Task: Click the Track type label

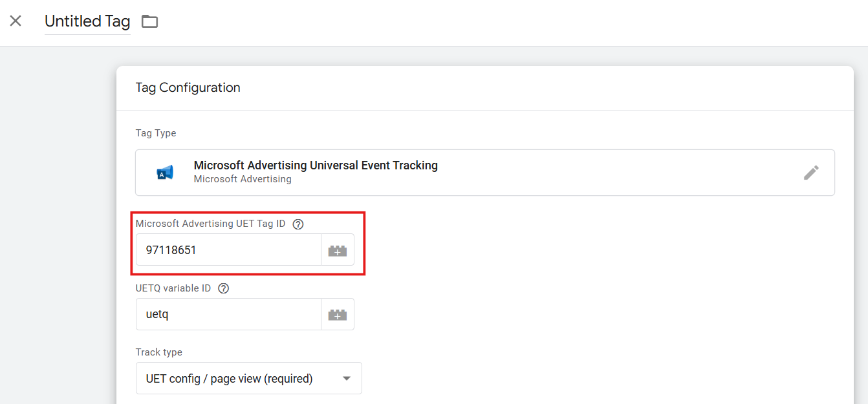Action: coord(159,352)
